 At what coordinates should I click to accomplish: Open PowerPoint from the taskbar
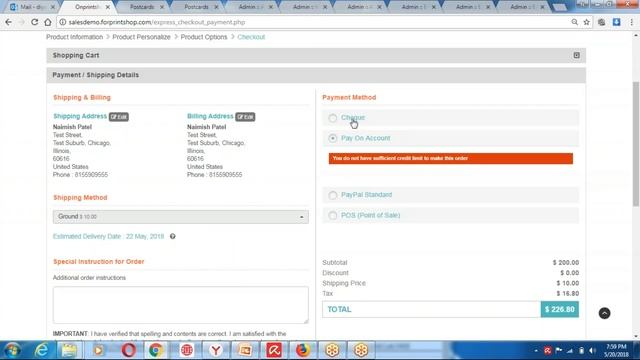[245, 350]
